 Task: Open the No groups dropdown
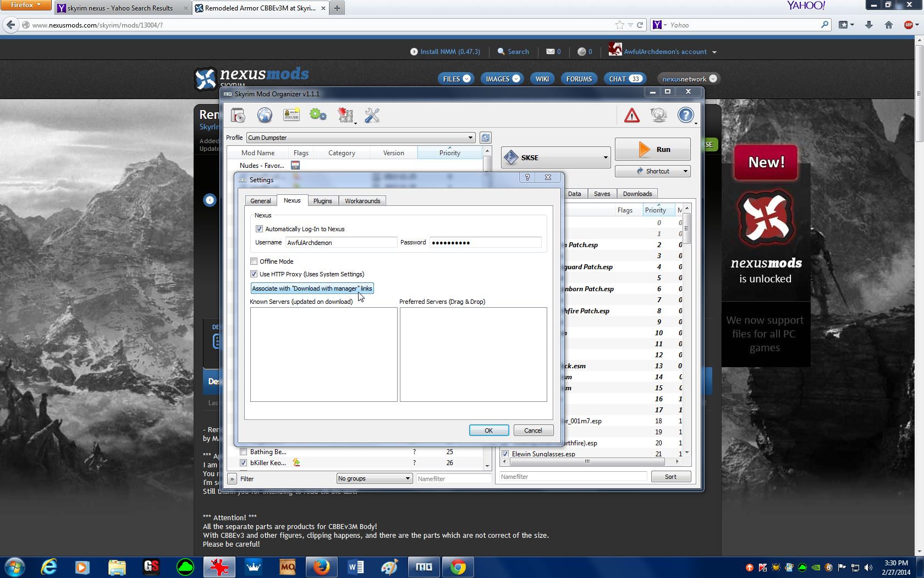click(x=374, y=478)
